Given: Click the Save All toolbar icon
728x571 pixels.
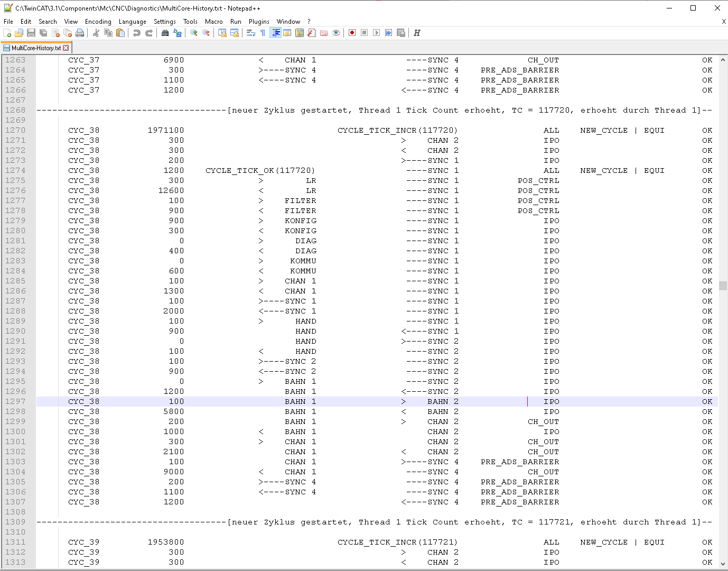Looking at the screenshot, I should click(x=43, y=33).
